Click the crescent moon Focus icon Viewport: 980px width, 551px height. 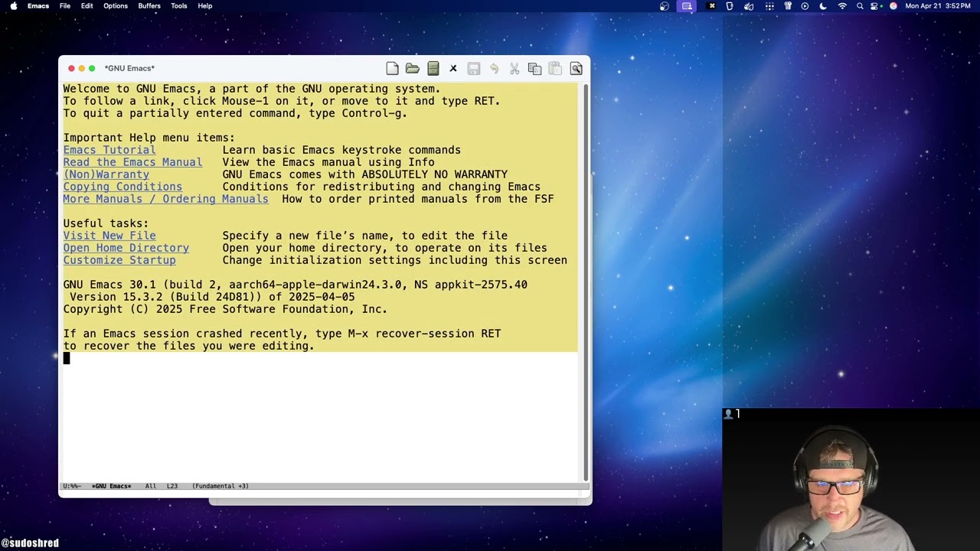click(823, 6)
